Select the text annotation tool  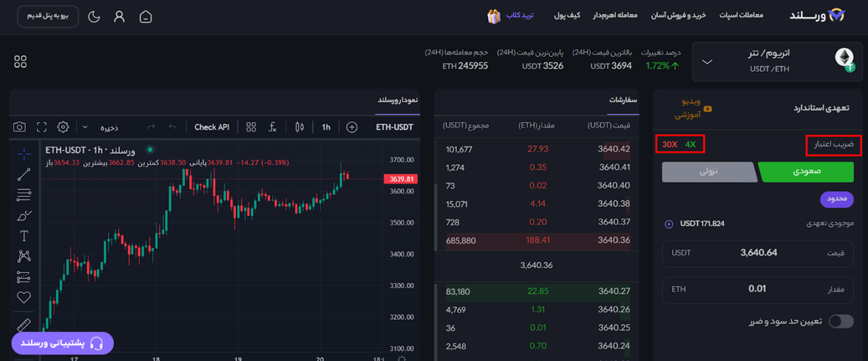[24, 236]
